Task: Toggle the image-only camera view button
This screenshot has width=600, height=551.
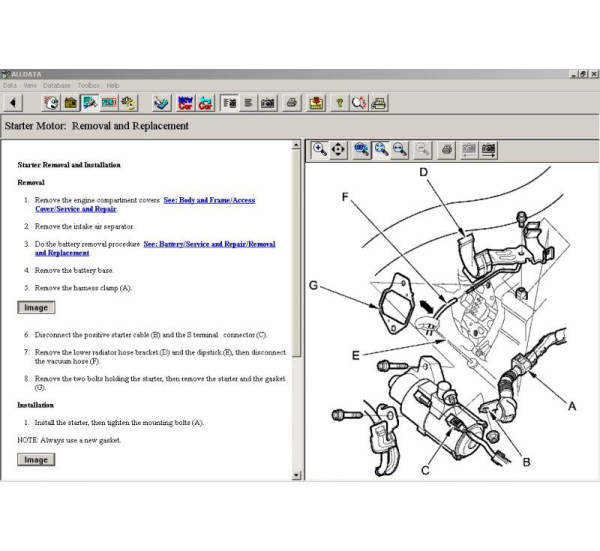Action: (266, 103)
